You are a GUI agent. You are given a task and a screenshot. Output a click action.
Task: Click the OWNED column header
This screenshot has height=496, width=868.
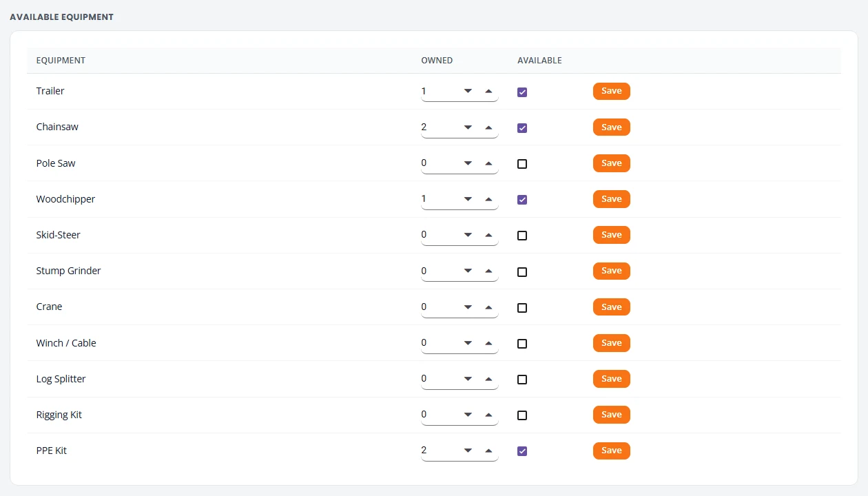(x=437, y=61)
